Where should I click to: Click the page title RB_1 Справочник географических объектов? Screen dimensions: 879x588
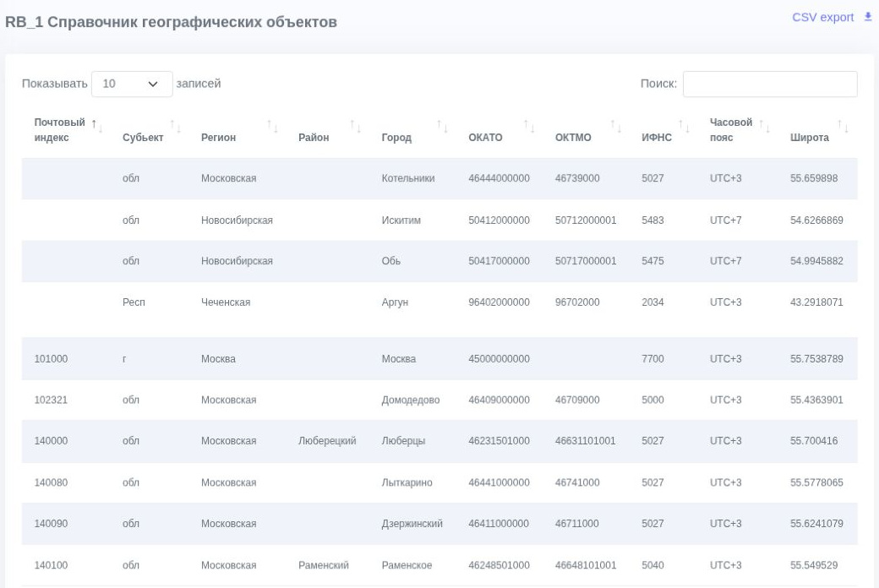click(171, 22)
